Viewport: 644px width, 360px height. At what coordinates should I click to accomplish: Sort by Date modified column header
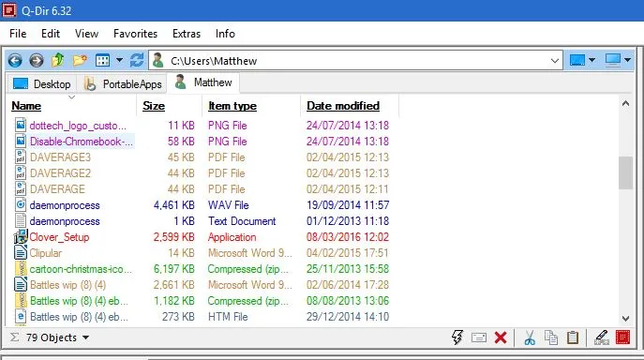click(x=343, y=106)
